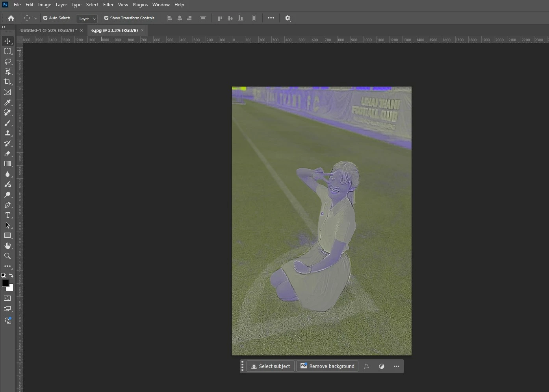Image resolution: width=549 pixels, height=392 pixels.
Task: Select the Brush tool
Action: pos(7,123)
